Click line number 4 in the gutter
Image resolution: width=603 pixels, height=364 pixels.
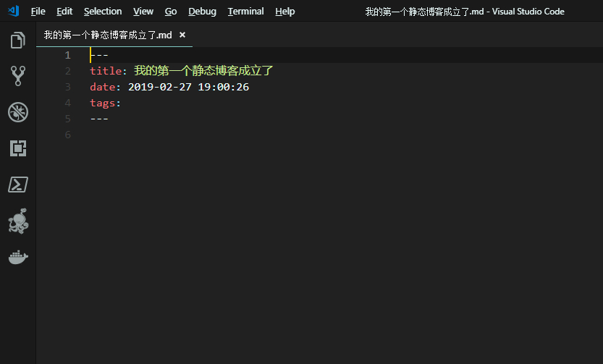(x=68, y=103)
